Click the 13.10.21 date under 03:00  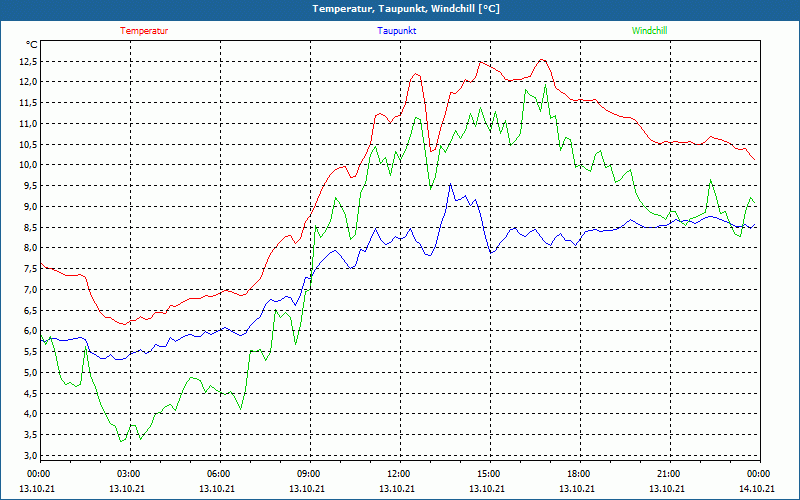point(127,489)
